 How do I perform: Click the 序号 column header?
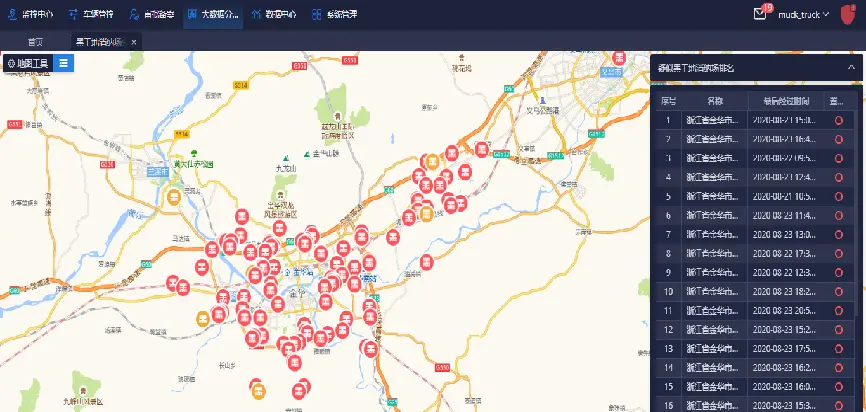669,102
